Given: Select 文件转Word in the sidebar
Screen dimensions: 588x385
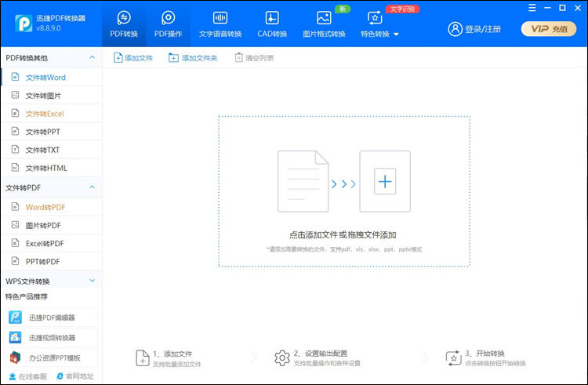Looking at the screenshot, I should [52, 77].
